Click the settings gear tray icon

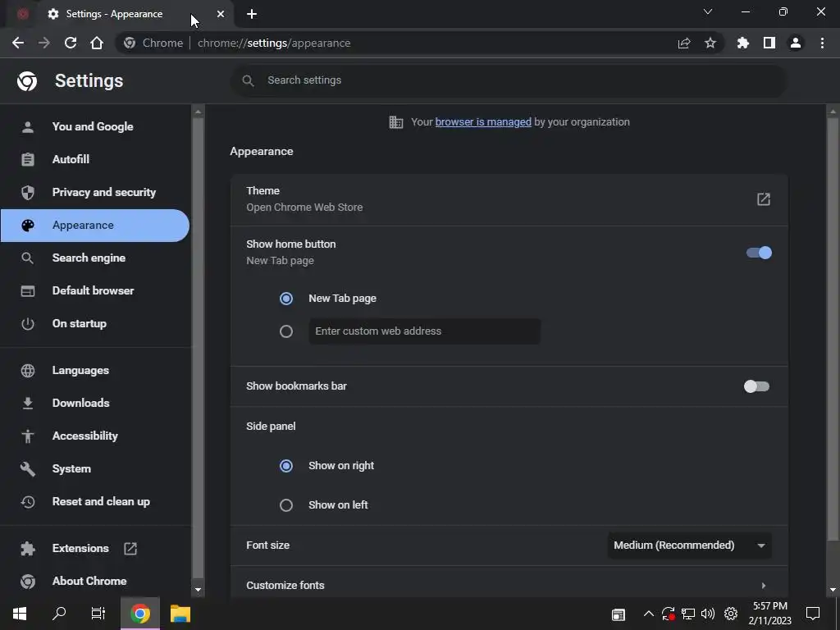(731, 614)
